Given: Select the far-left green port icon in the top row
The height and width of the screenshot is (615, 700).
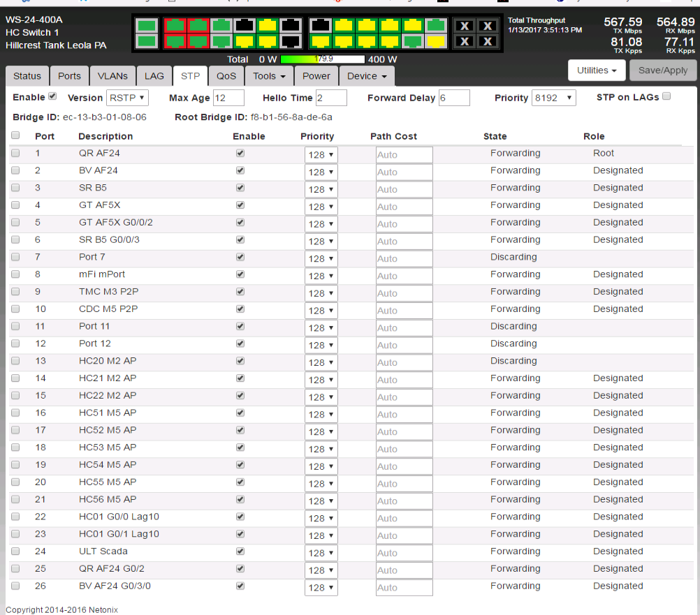Looking at the screenshot, I should pyautogui.click(x=147, y=26).
